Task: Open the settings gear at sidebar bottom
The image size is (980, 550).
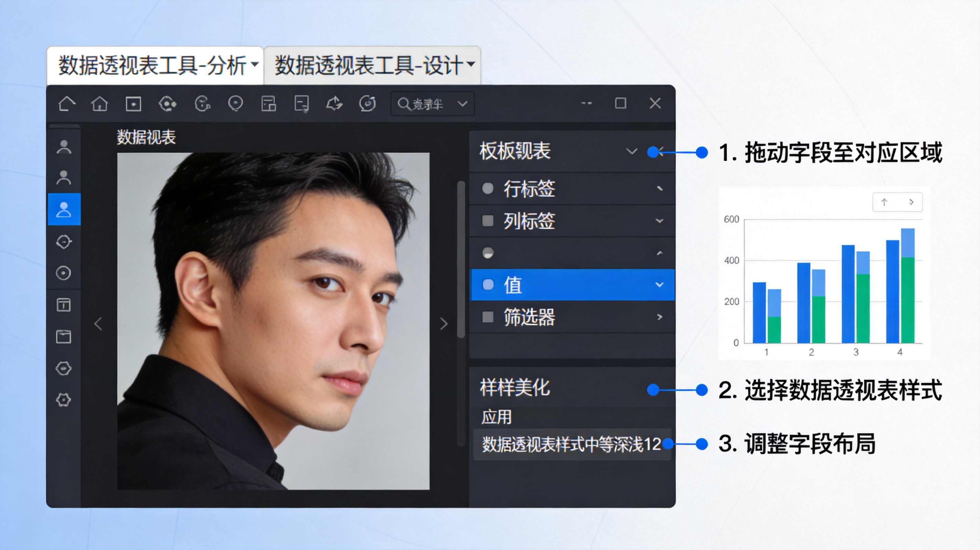Action: point(64,400)
